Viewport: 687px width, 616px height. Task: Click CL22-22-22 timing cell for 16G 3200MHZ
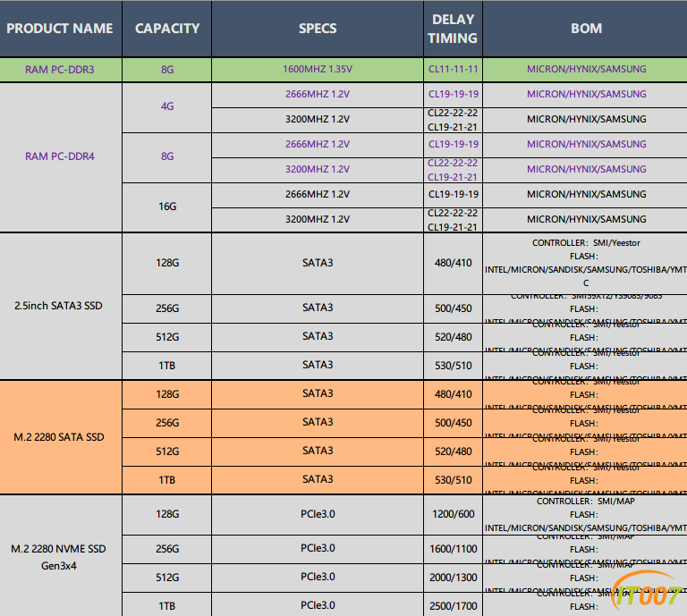click(x=453, y=220)
